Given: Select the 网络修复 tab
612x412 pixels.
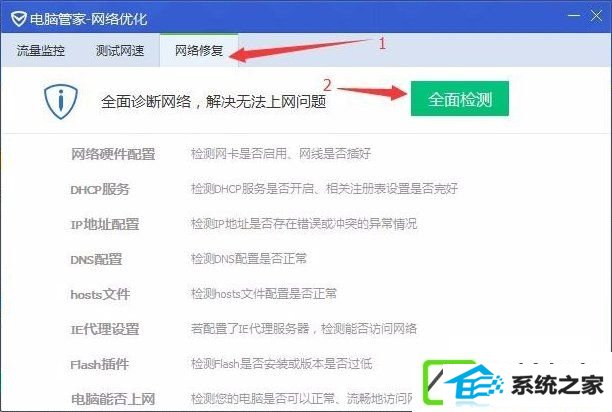Looking at the screenshot, I should [x=199, y=50].
